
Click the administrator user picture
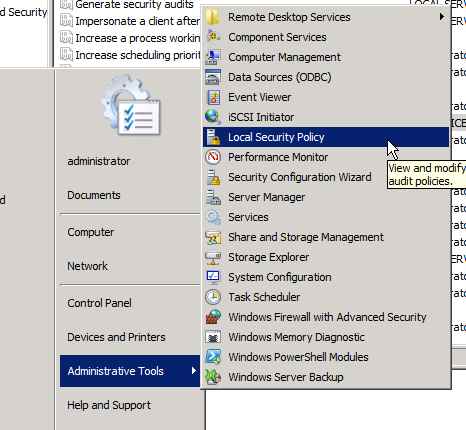click(x=132, y=106)
